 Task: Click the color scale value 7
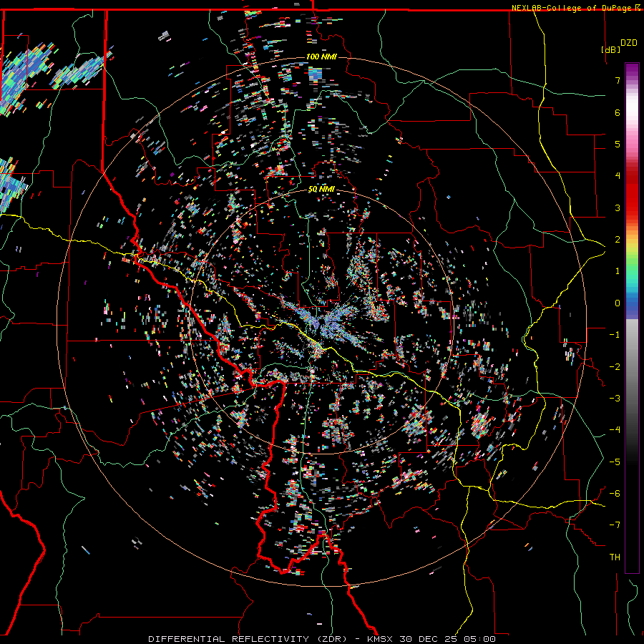(618, 80)
